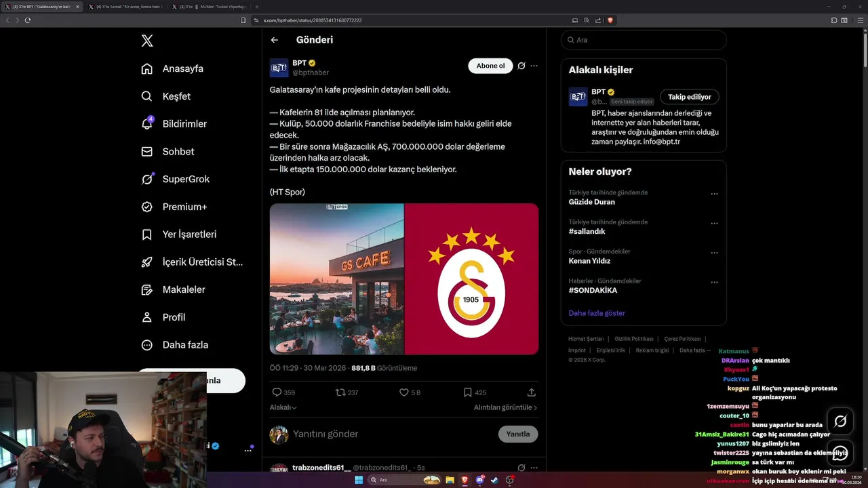868x488 pixels.
Task: Expand Daha fazla menu
Action: pos(175,345)
